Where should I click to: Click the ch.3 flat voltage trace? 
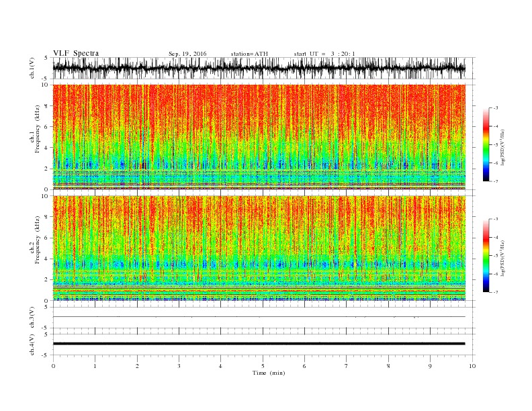point(259,317)
